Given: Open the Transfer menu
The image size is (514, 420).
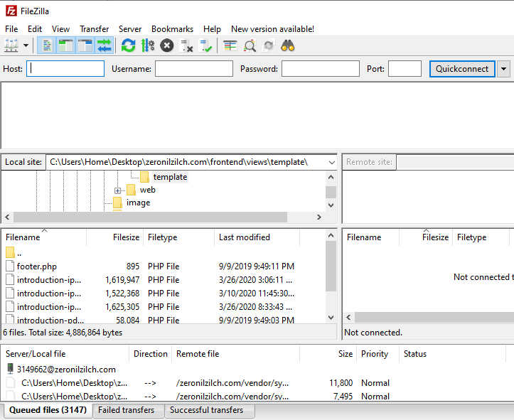Looking at the screenshot, I should point(94,29).
